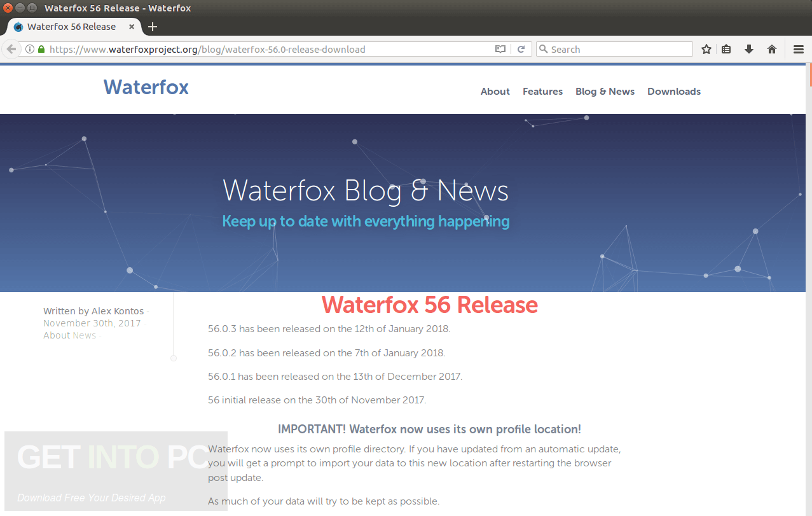The width and height of the screenshot is (812, 516).
Task: Maximize the Waterfox window
Action: pos(31,8)
